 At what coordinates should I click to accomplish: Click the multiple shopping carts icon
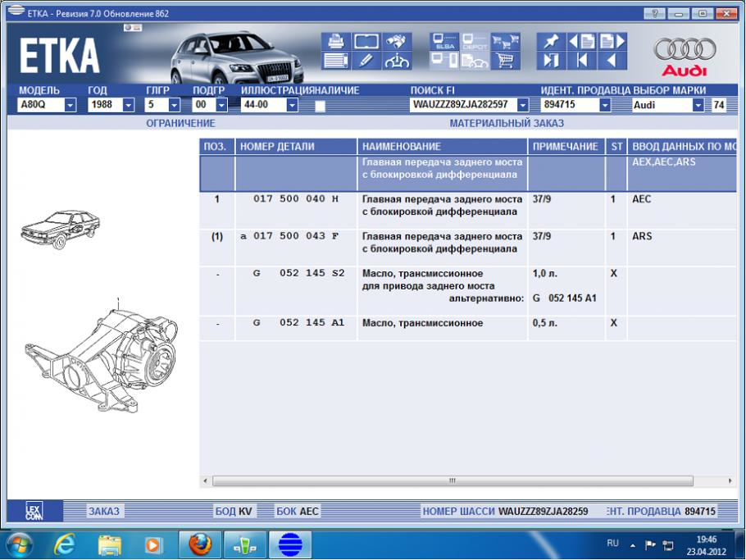tap(505, 41)
